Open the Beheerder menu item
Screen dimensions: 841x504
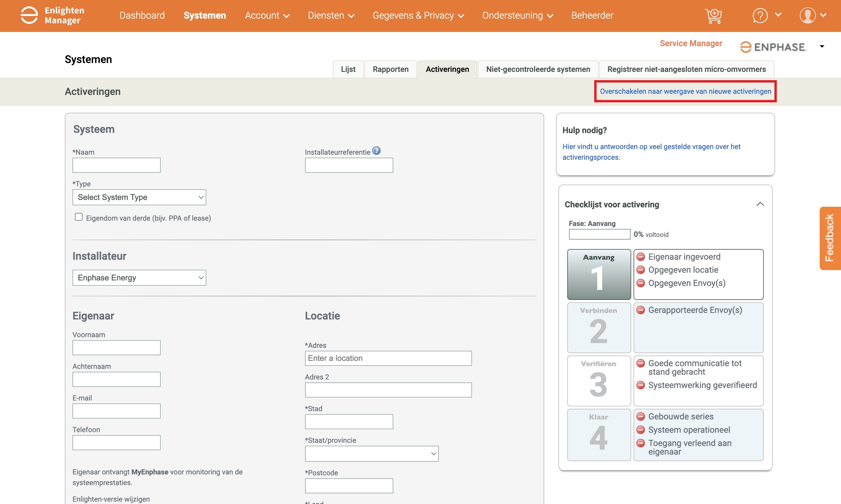[592, 16]
